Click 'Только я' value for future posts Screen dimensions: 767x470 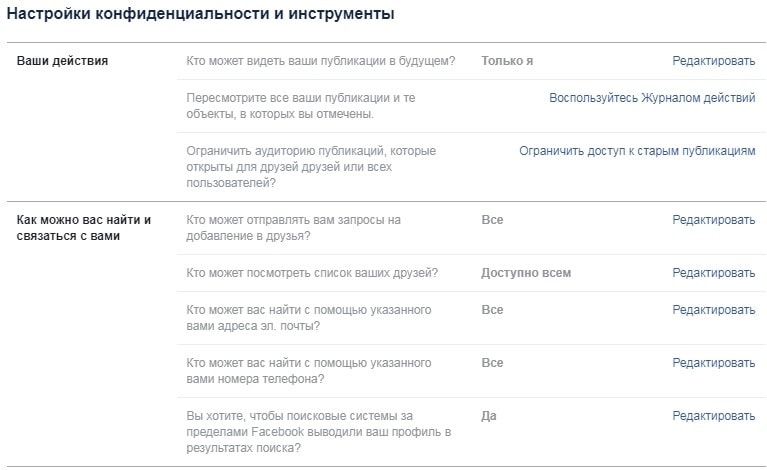(x=506, y=61)
